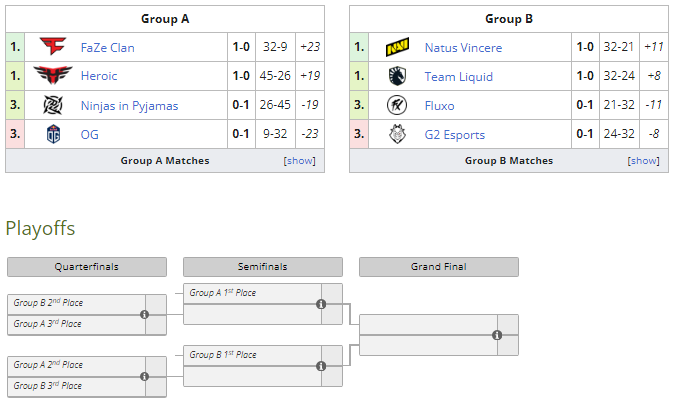Click the Team Liquid logo
This screenshot has height=405, width=674.
coord(397,76)
